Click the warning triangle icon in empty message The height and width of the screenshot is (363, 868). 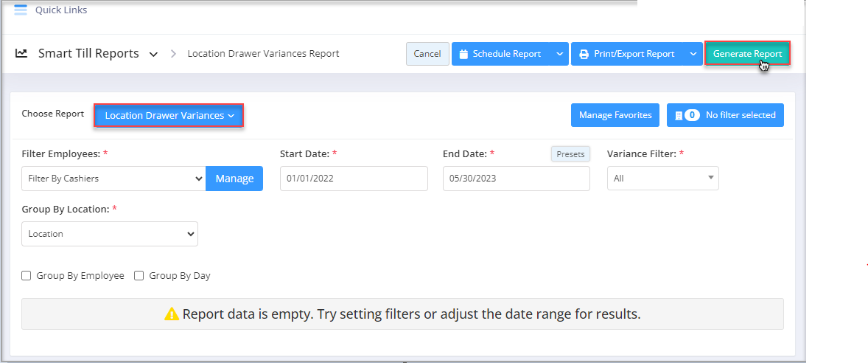pyautogui.click(x=172, y=314)
